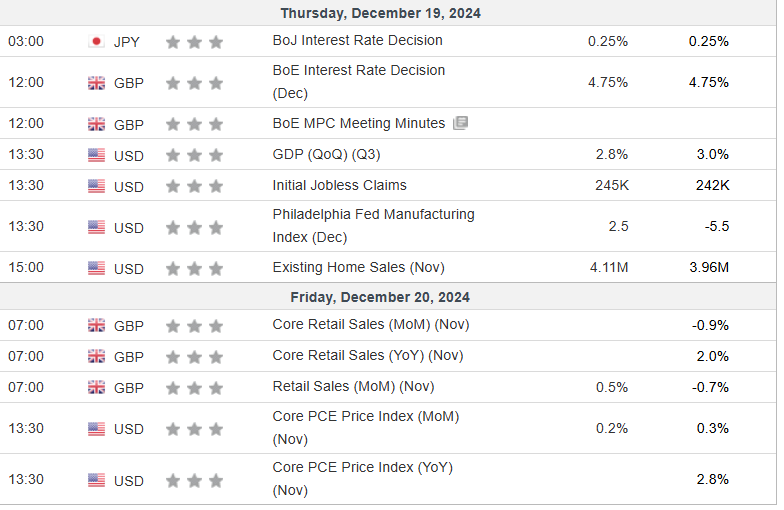This screenshot has height=510, width=784.
Task: Click the Japan flag icon beside JPY
Action: pos(96,42)
